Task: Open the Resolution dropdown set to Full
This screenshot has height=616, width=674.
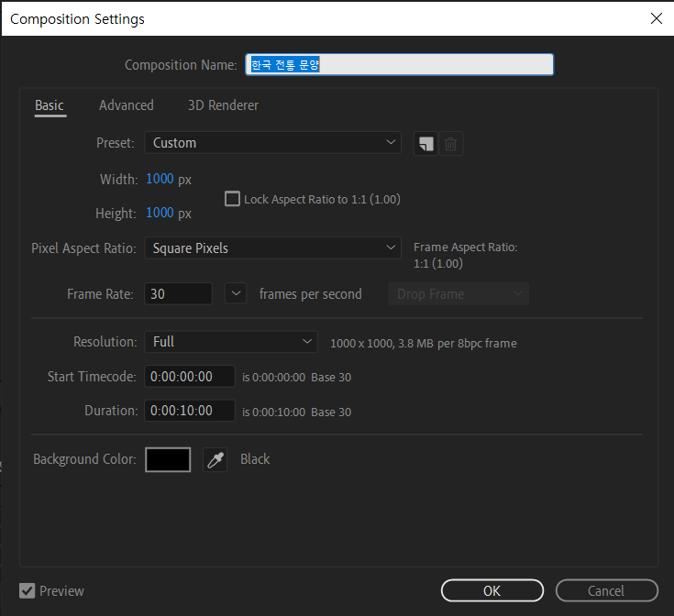Action: tap(231, 342)
